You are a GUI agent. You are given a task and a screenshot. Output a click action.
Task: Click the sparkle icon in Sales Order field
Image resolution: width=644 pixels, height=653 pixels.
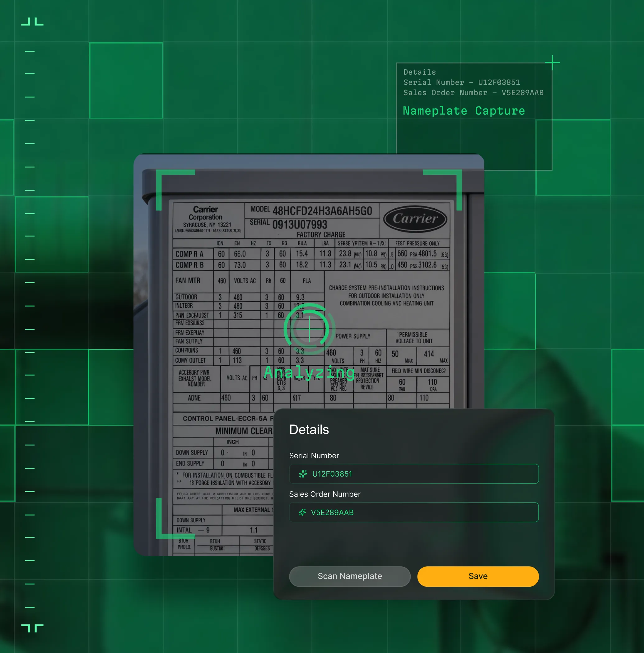(302, 512)
